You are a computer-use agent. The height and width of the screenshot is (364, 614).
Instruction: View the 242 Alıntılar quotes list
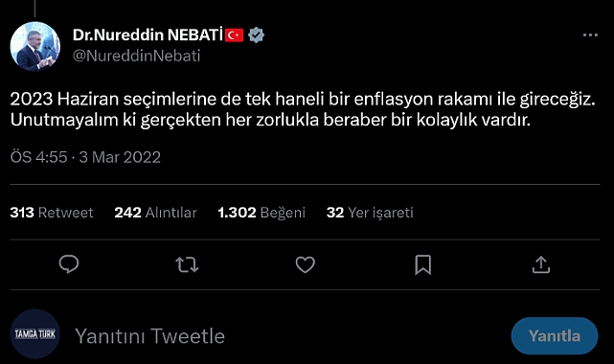click(155, 213)
